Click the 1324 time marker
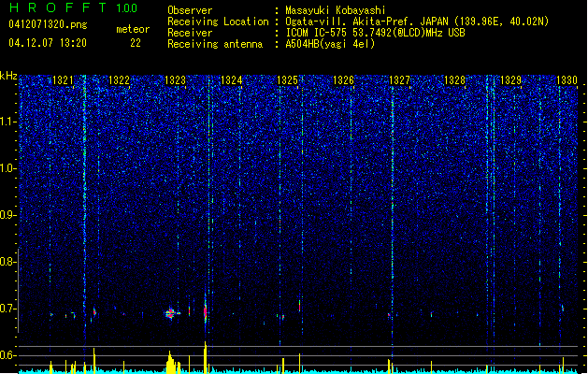The image size is (588, 374). [232, 79]
